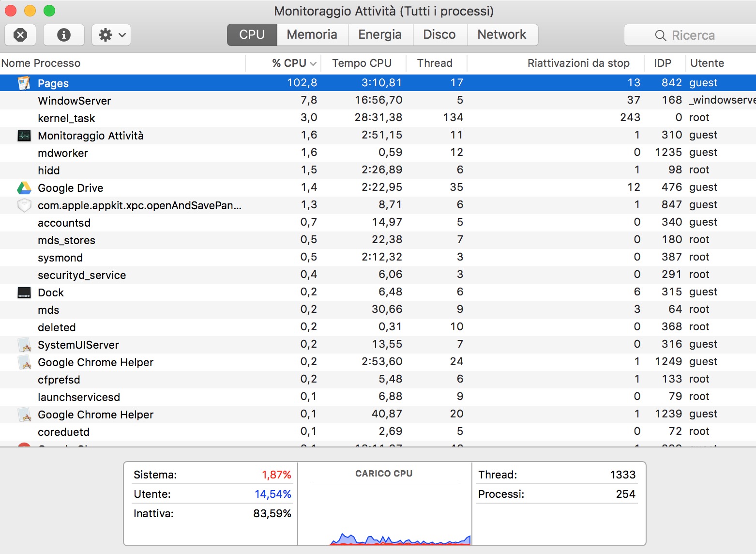Image resolution: width=756 pixels, height=554 pixels.
Task: Open the Network view
Action: pos(501,34)
